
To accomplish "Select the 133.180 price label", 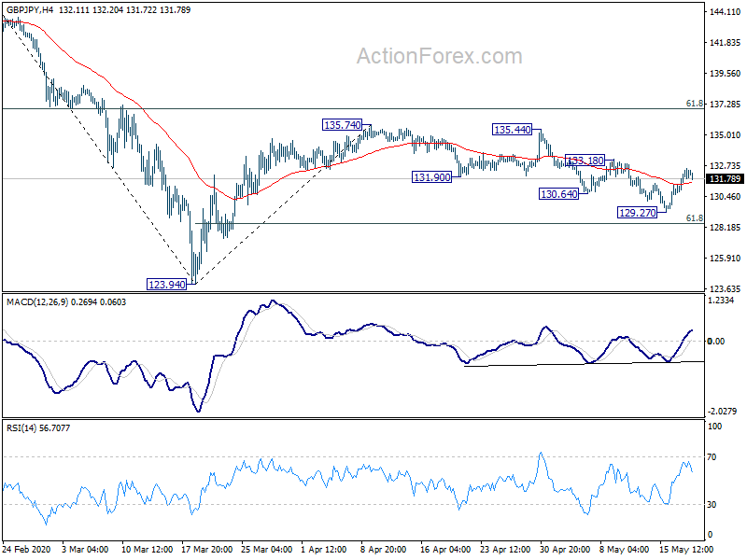I will click(x=585, y=161).
